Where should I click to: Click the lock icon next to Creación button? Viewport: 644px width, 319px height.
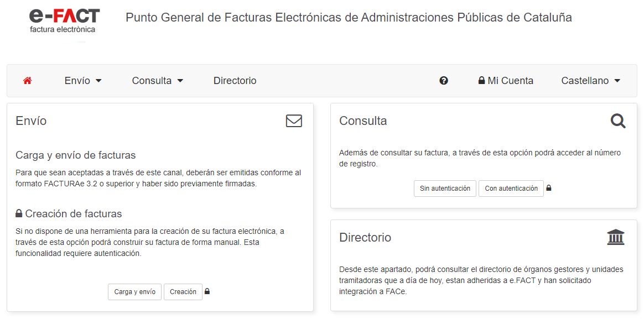(x=207, y=292)
